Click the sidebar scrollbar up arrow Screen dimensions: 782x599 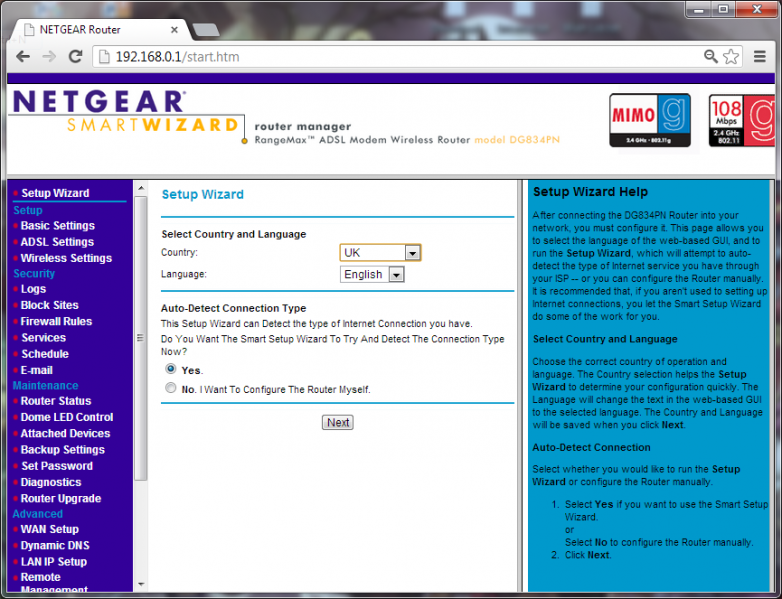coord(141,188)
